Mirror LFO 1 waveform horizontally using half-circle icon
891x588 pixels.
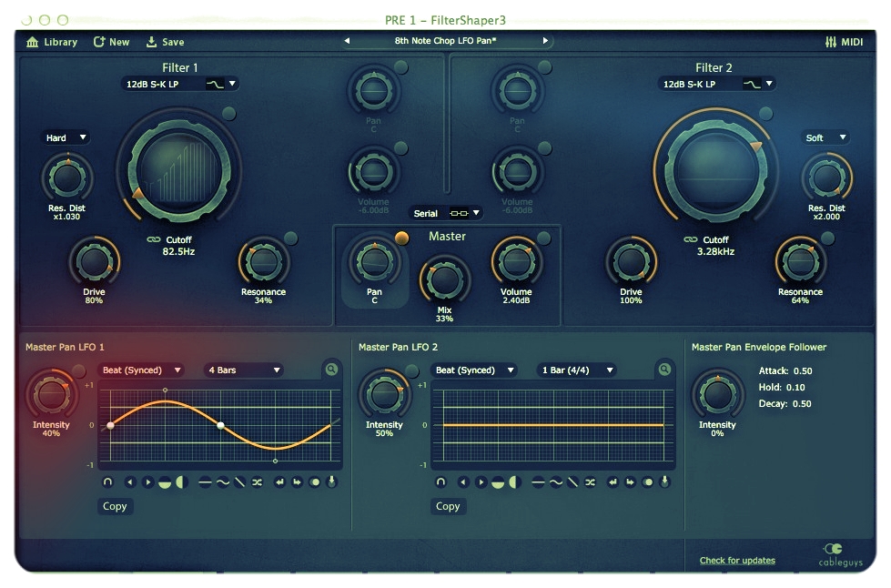(182, 482)
